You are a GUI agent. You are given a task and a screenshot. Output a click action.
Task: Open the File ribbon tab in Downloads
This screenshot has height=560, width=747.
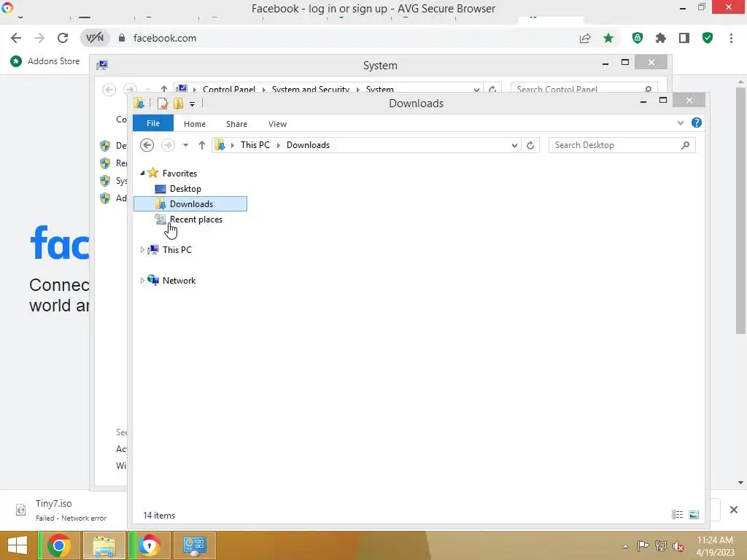tap(153, 123)
